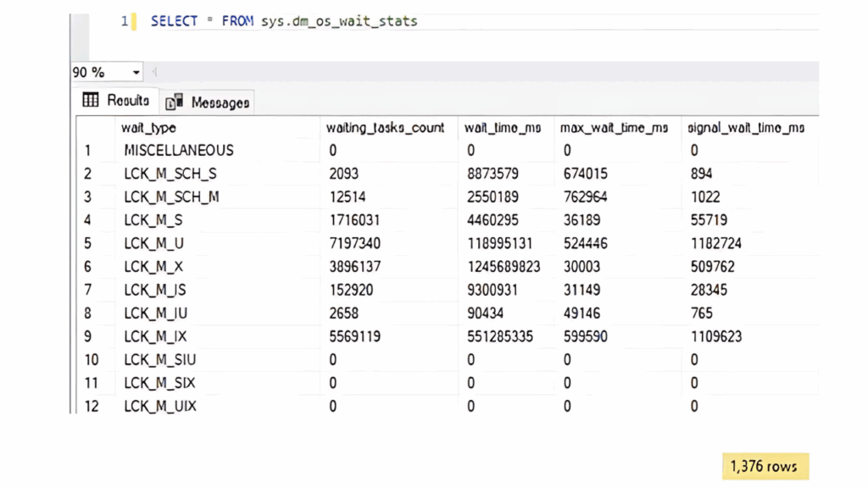Click the select-all corner cell of the grid
Screen dimensions: 868x488
(93, 128)
